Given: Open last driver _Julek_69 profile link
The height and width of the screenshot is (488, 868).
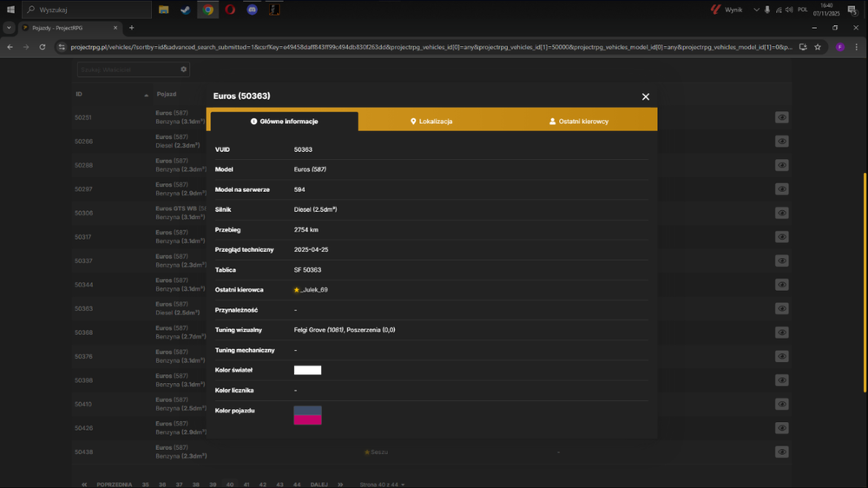Looking at the screenshot, I should [314, 290].
